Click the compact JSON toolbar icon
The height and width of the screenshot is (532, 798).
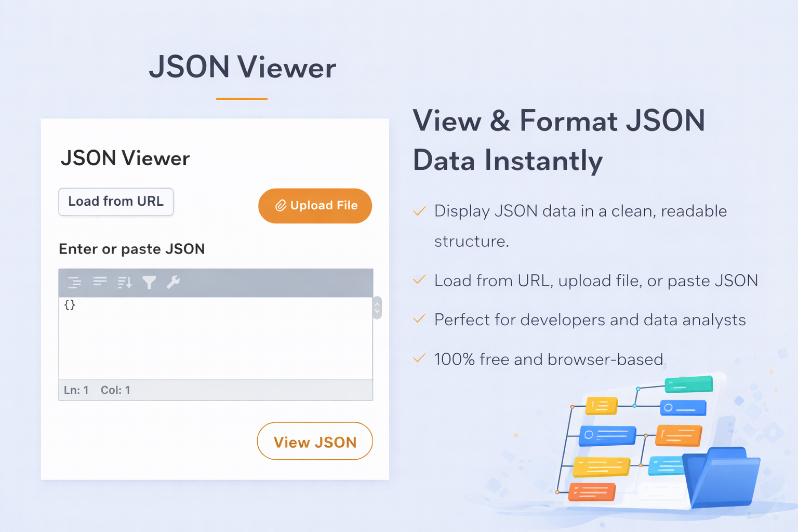pyautogui.click(x=100, y=282)
